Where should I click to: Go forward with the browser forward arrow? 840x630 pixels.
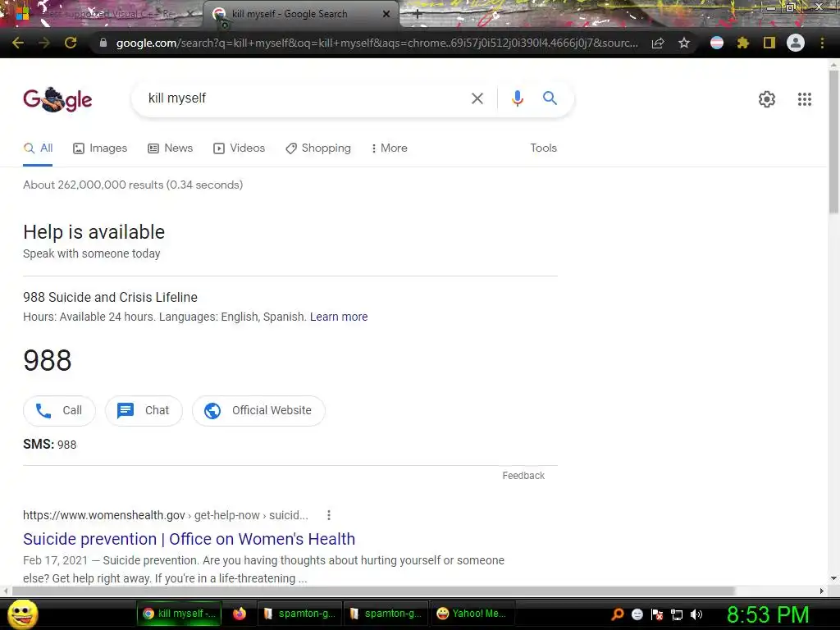click(x=44, y=43)
